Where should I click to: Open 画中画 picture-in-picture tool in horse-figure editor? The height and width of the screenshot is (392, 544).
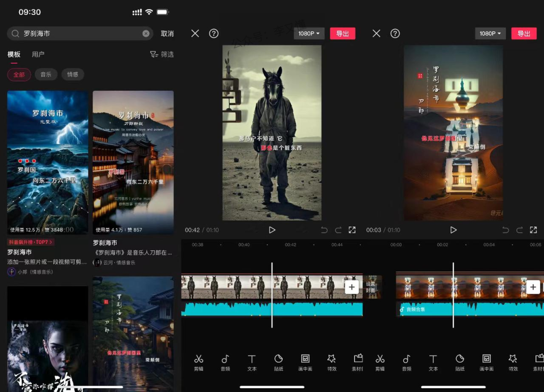(x=305, y=362)
